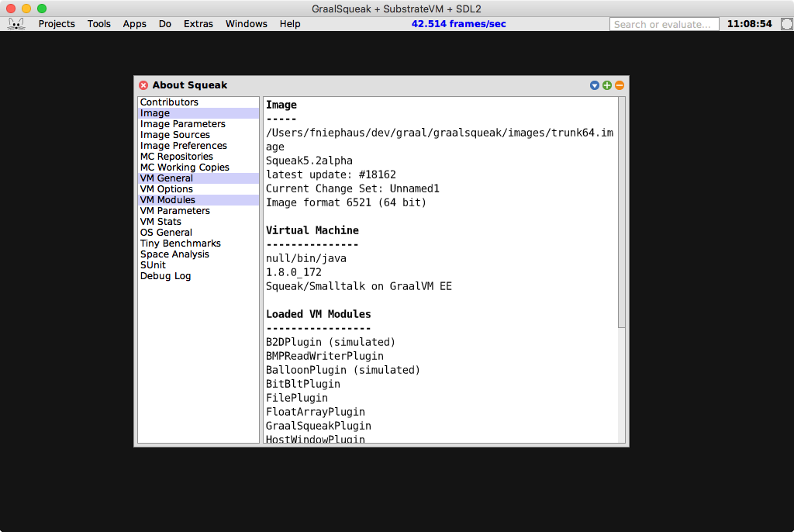Click the macOS yellow minimize button

(26, 8)
